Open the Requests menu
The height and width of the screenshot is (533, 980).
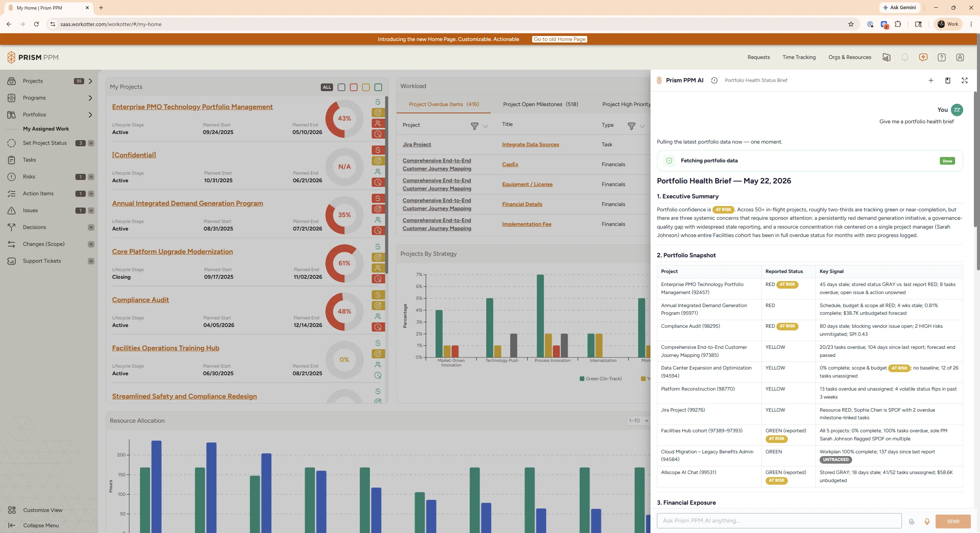tap(758, 57)
